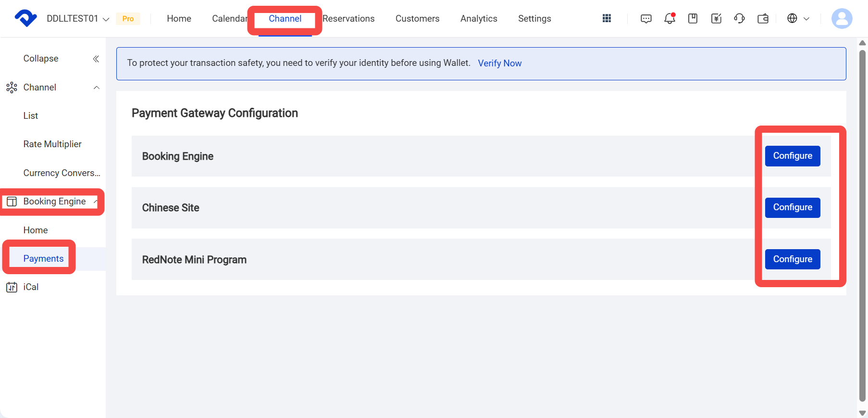The height and width of the screenshot is (418, 868).
Task: Collapse sidebar with double-chevron icon
Action: point(96,59)
